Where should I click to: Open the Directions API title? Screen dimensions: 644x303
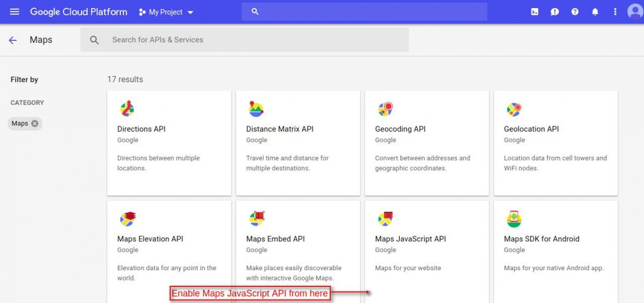[x=142, y=129]
